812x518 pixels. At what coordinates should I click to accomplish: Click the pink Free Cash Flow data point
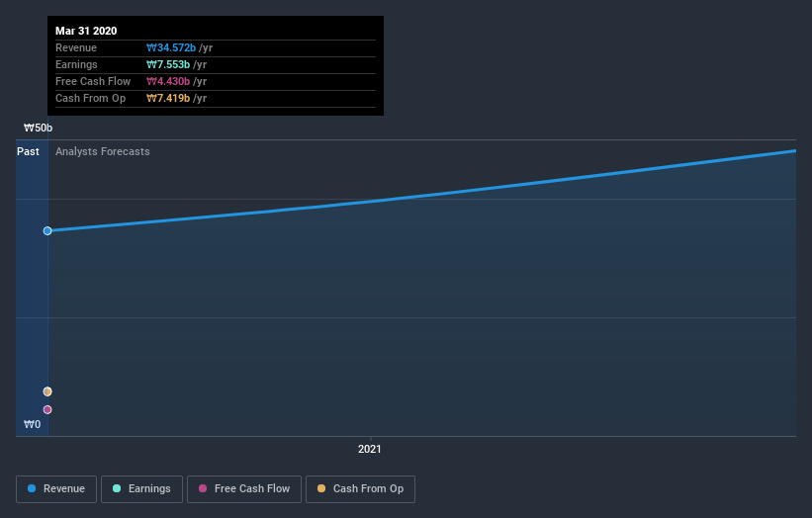(x=47, y=410)
